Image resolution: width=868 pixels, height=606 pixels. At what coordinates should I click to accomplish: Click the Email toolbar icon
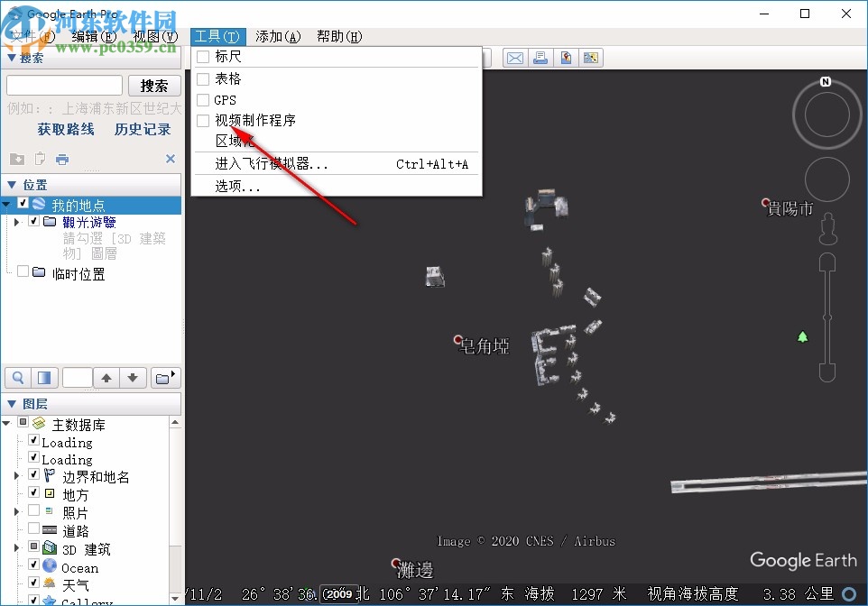(x=515, y=58)
